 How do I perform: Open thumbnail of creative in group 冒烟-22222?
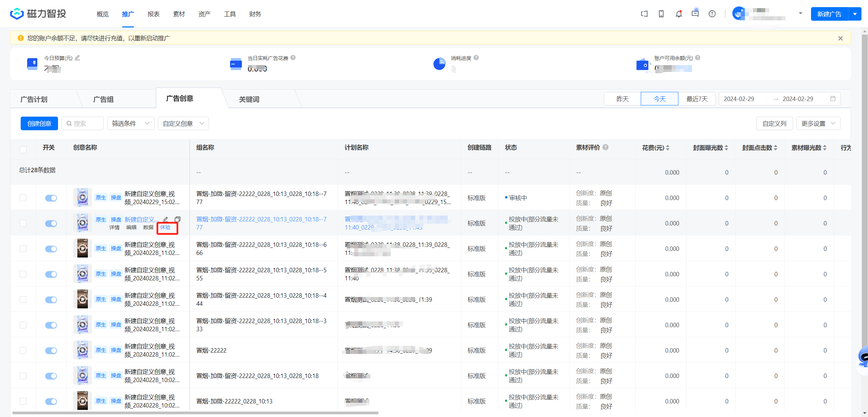click(x=82, y=350)
